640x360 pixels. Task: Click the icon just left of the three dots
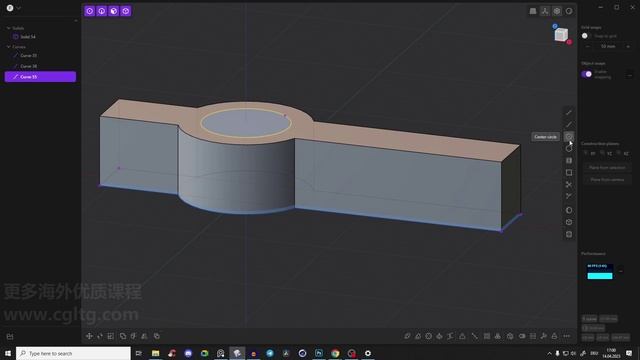click(555, 336)
